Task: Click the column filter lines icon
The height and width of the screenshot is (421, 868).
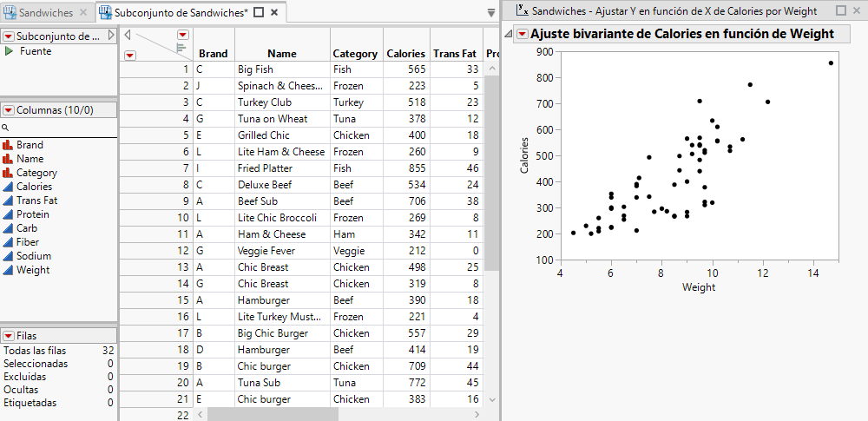Action: [181, 49]
